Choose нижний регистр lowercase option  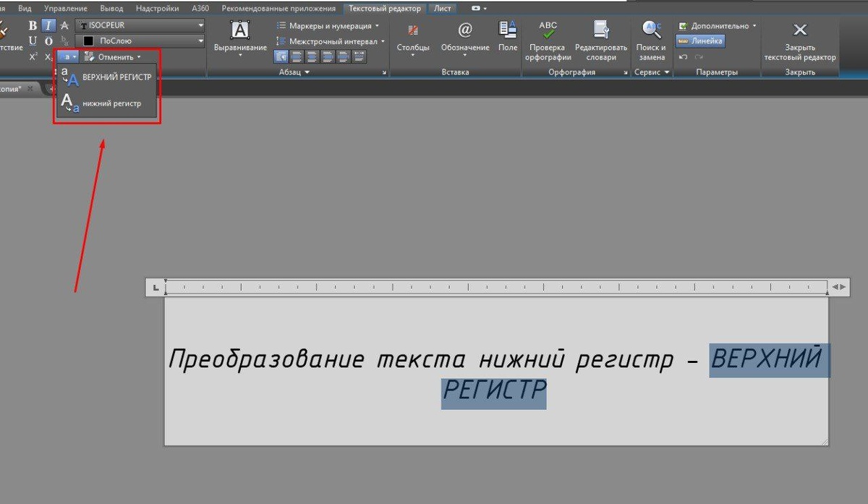[106, 103]
